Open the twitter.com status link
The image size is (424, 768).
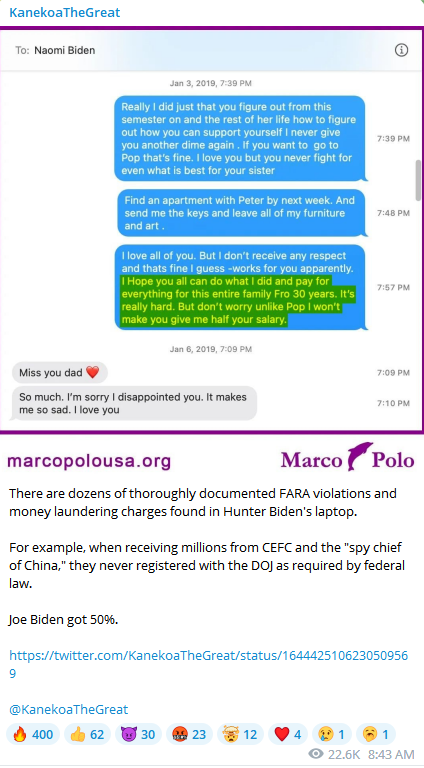(x=208, y=664)
